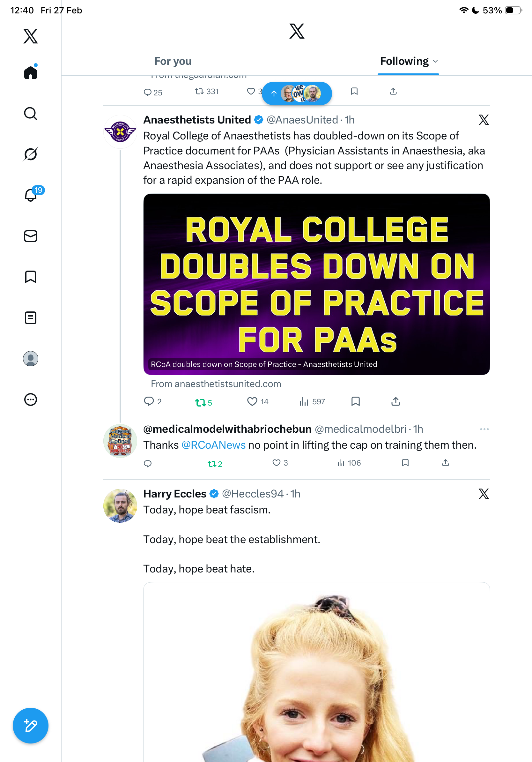Open more options on medicalmodelbri reply
Viewport: 532px width, 762px height.
(x=484, y=429)
